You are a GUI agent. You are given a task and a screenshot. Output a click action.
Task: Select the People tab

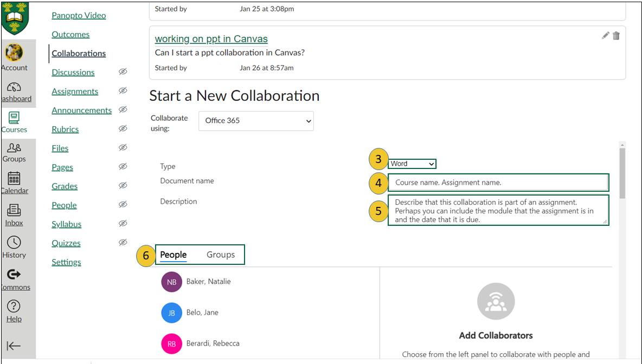tap(174, 255)
